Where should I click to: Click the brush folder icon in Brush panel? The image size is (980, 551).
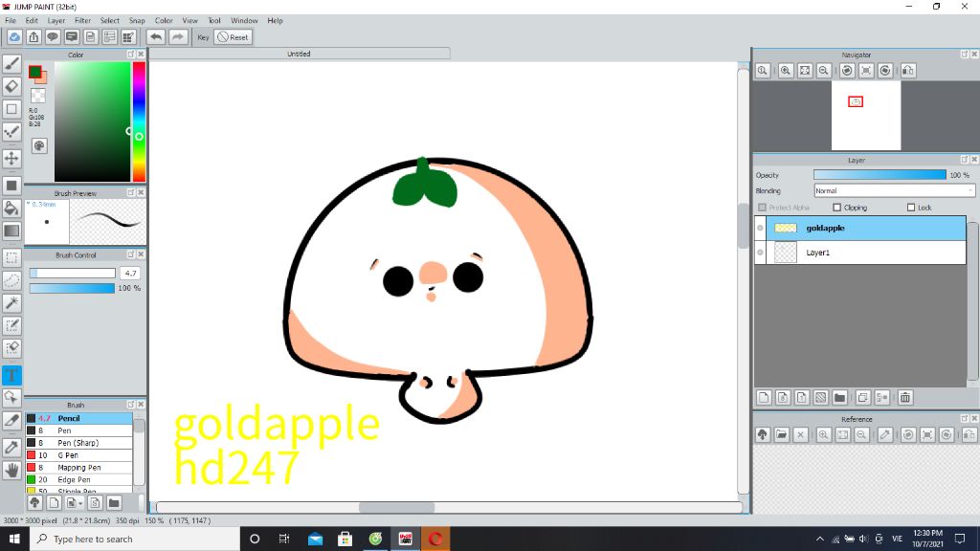114,503
